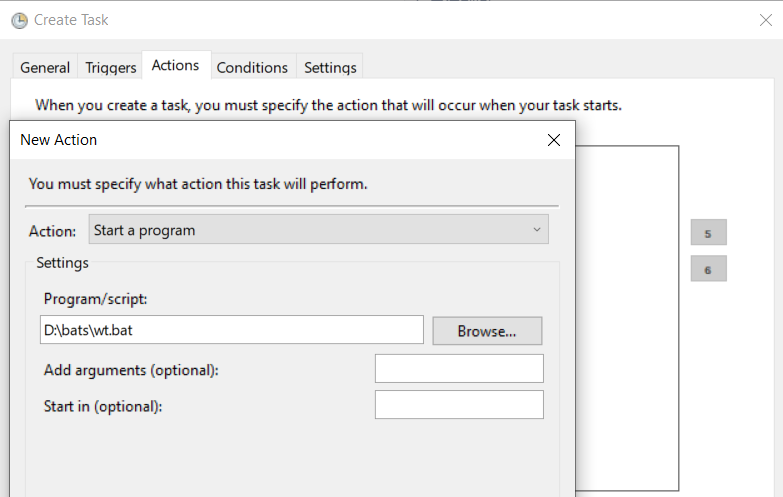Click the gray button labeled 5
The image size is (783, 497).
click(x=709, y=233)
